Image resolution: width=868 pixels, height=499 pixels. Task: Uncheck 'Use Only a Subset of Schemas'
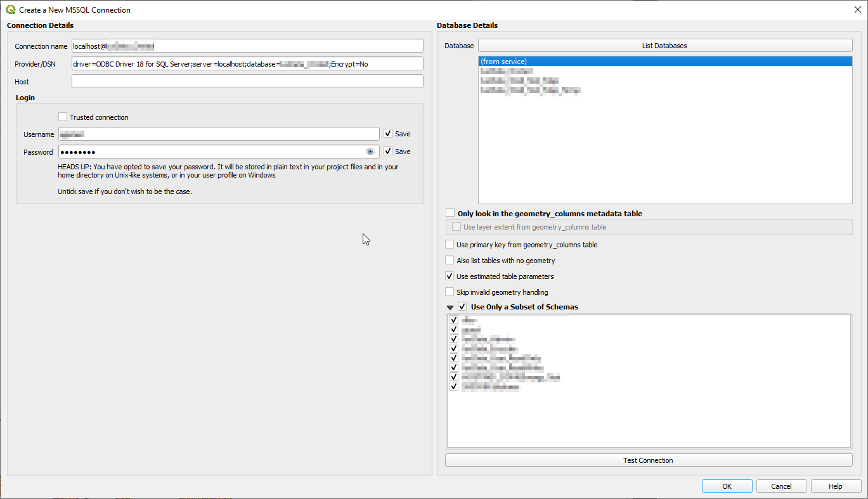[462, 306]
